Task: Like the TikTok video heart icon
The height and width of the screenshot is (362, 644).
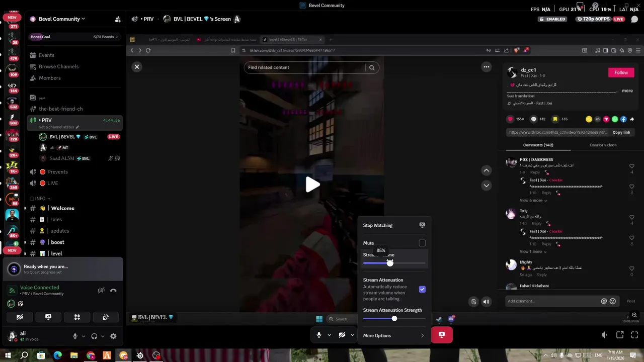Action: click(510, 119)
